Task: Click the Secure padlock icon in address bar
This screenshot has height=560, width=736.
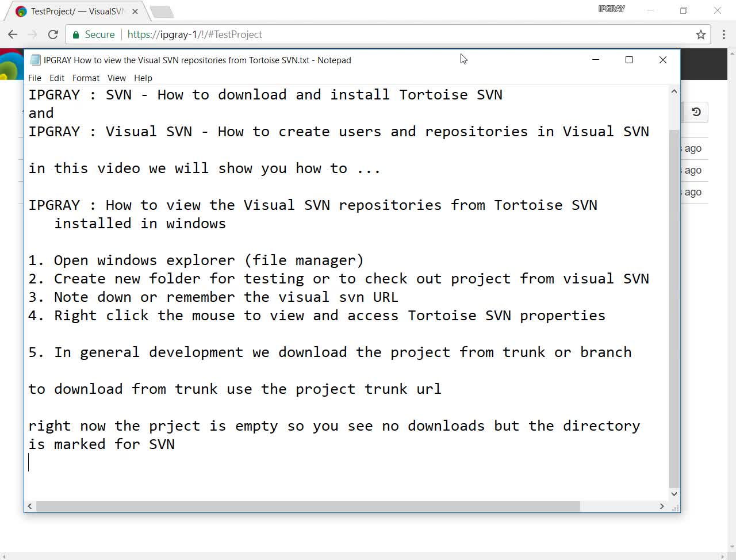Action: (x=75, y=34)
